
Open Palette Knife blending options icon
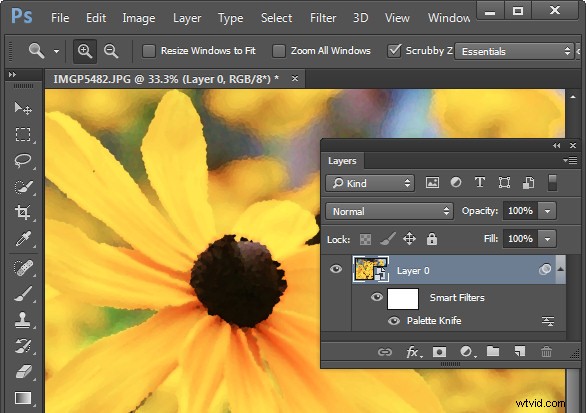(x=548, y=321)
